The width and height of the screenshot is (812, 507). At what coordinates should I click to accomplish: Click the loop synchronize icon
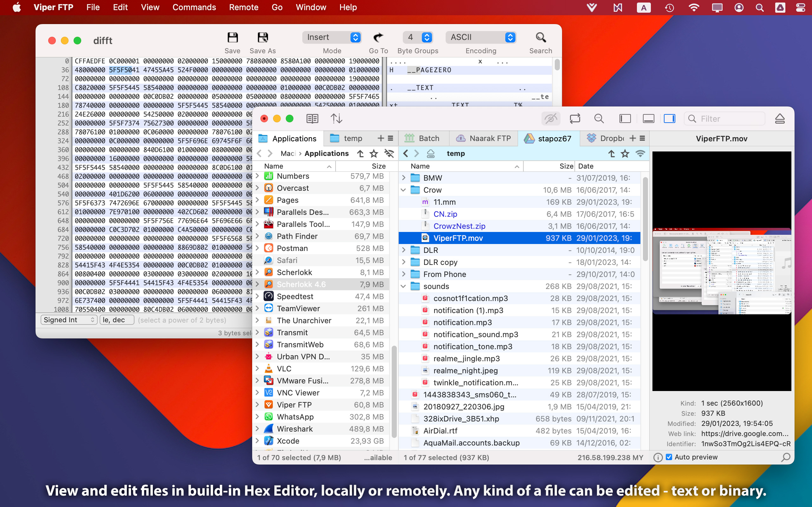tap(575, 119)
